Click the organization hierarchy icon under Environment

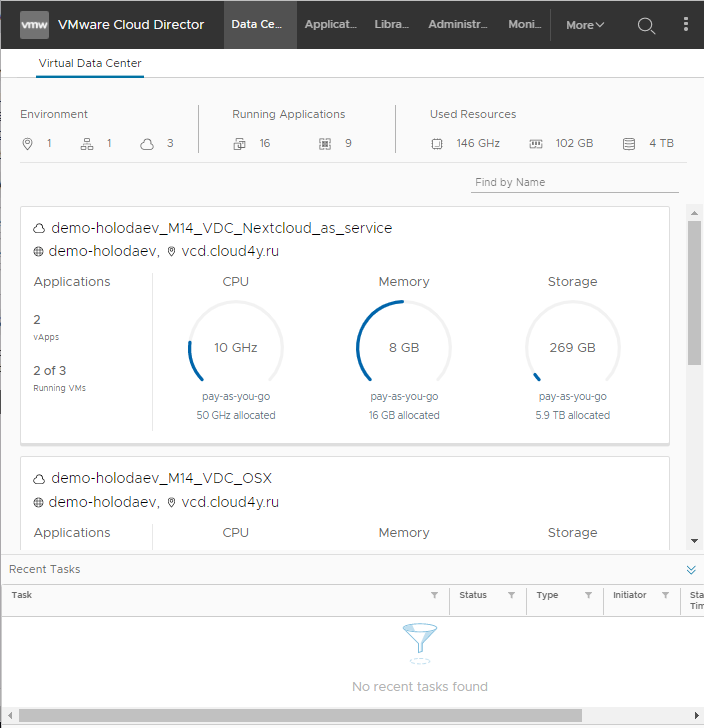tap(87, 144)
